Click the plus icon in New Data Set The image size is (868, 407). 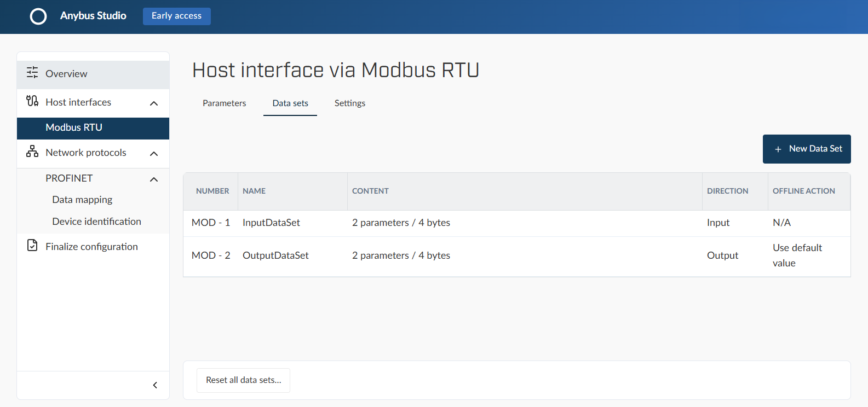click(x=778, y=149)
